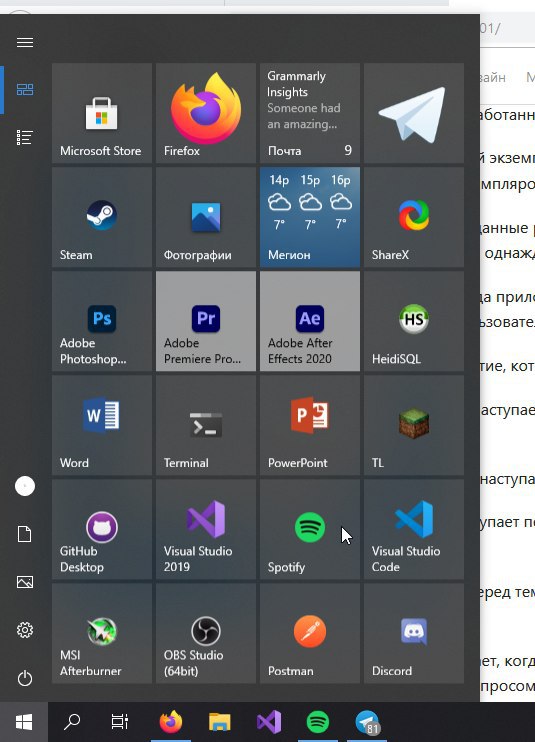
Task: Open the Мегион weather tile
Action: point(310,217)
